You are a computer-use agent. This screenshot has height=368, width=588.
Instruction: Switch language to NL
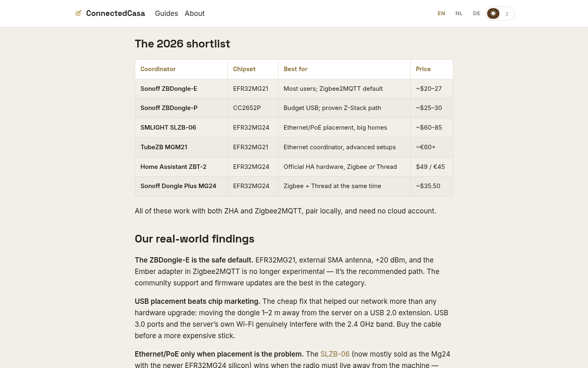pos(459,13)
